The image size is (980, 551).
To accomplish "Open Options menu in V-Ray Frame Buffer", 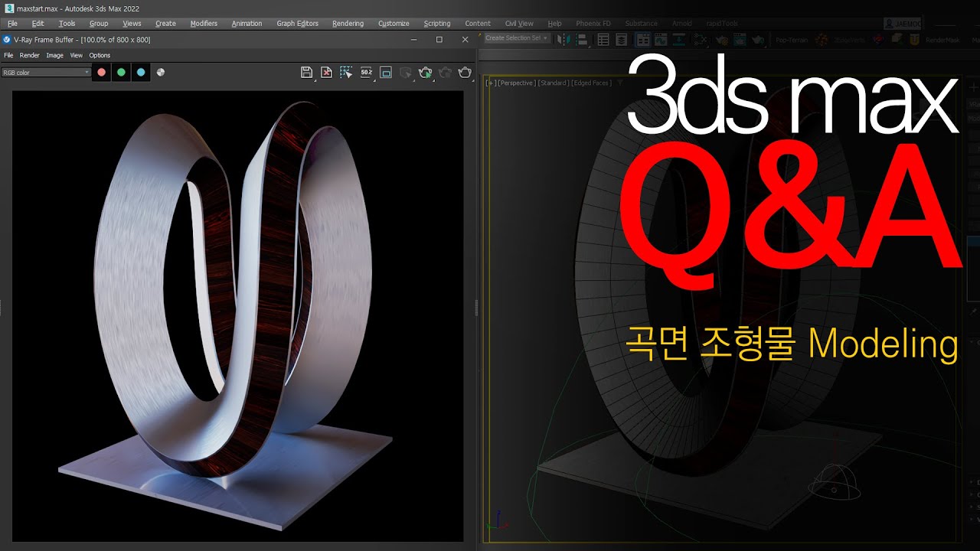I will point(100,55).
